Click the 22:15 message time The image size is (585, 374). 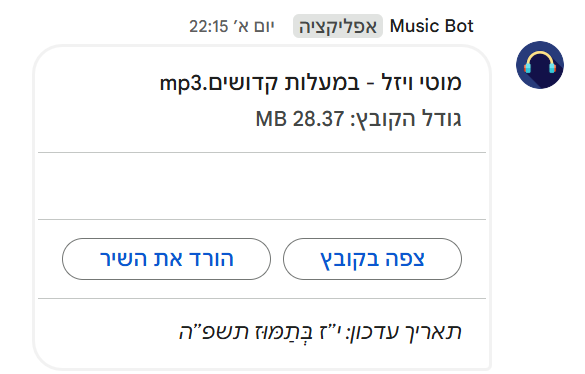(x=208, y=27)
